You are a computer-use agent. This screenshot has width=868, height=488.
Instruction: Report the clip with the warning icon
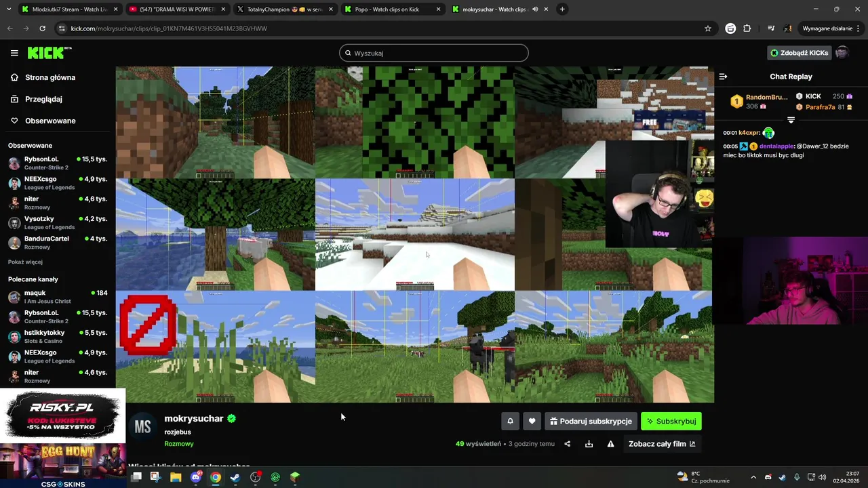point(610,444)
